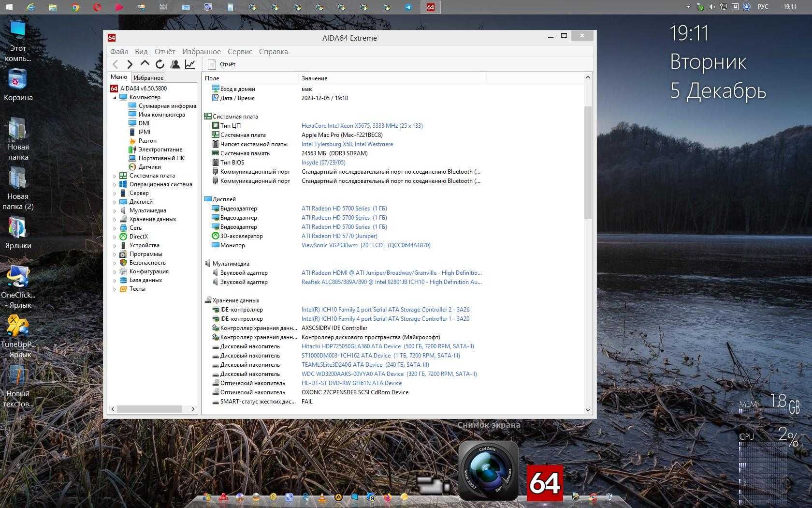This screenshot has width=812, height=508.
Task: Select Имя компьютера in the tree
Action: pos(161,115)
